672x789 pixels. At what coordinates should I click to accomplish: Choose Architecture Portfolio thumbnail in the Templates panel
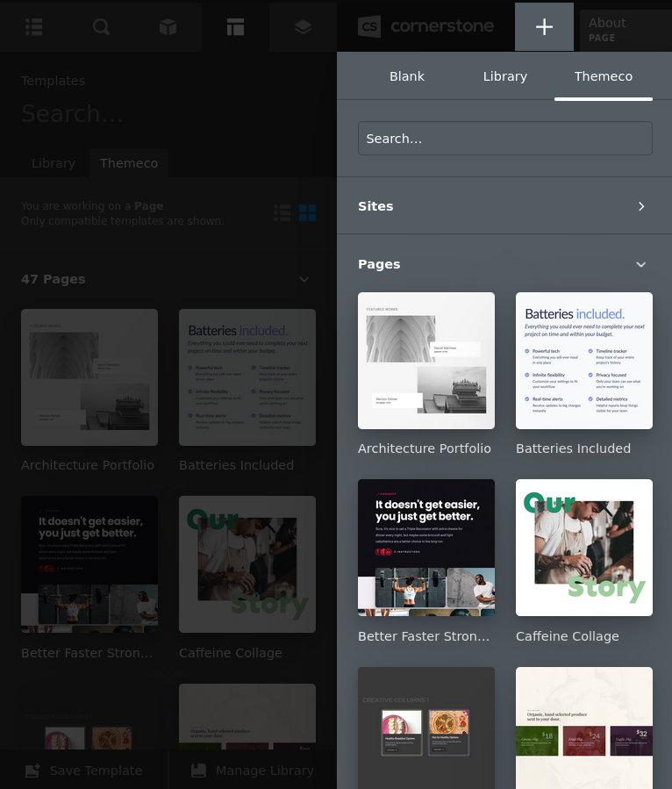[89, 377]
